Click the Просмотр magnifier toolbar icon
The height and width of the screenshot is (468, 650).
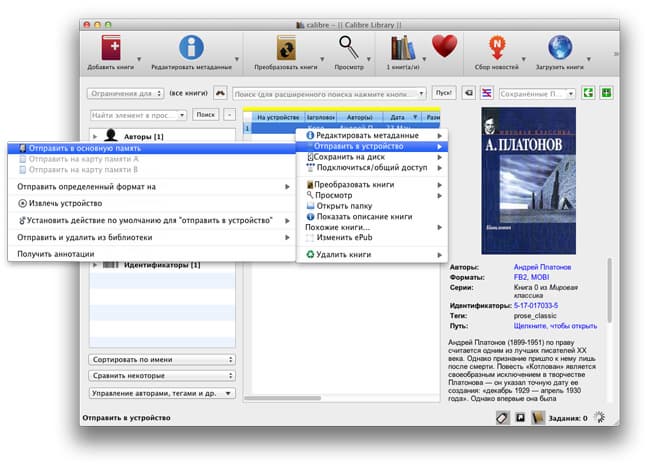[349, 46]
